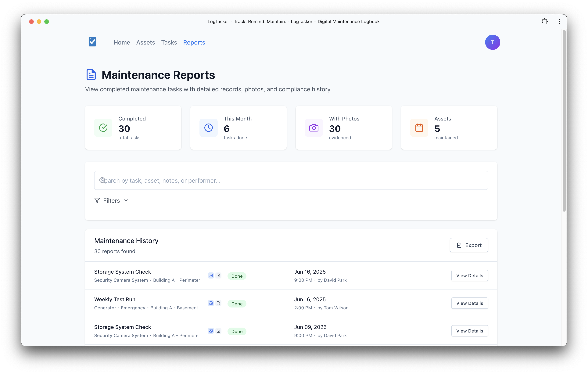Click the This Month clock icon
Image resolution: width=588 pixels, height=374 pixels.
208,128
